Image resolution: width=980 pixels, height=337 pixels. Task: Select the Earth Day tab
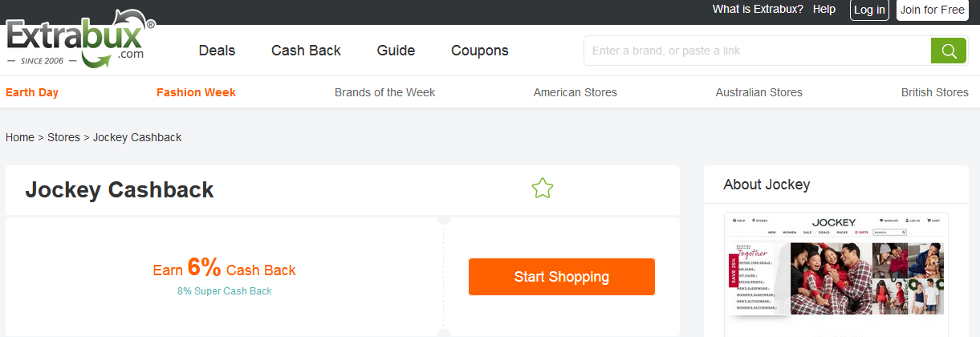pos(32,92)
